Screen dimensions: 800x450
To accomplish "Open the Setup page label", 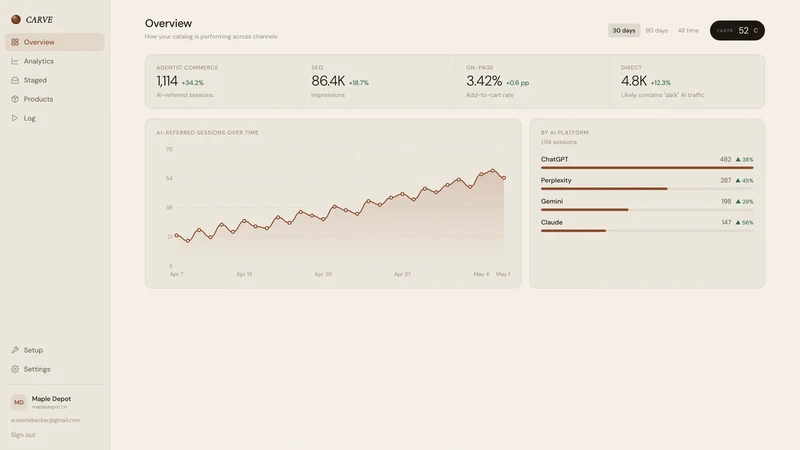I will point(33,350).
